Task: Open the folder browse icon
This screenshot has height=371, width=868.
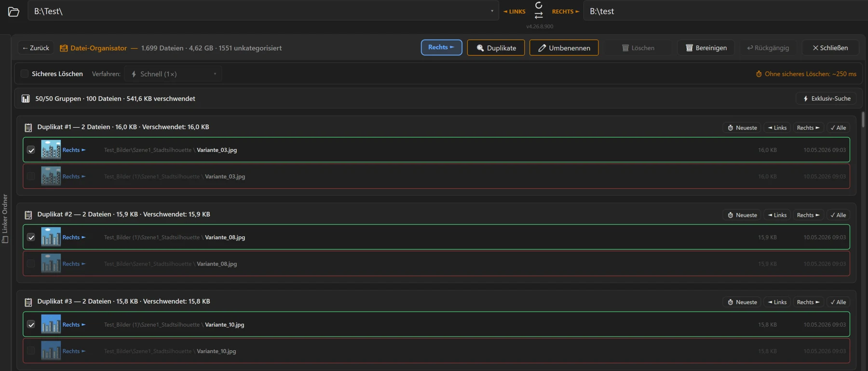Action: tap(14, 12)
